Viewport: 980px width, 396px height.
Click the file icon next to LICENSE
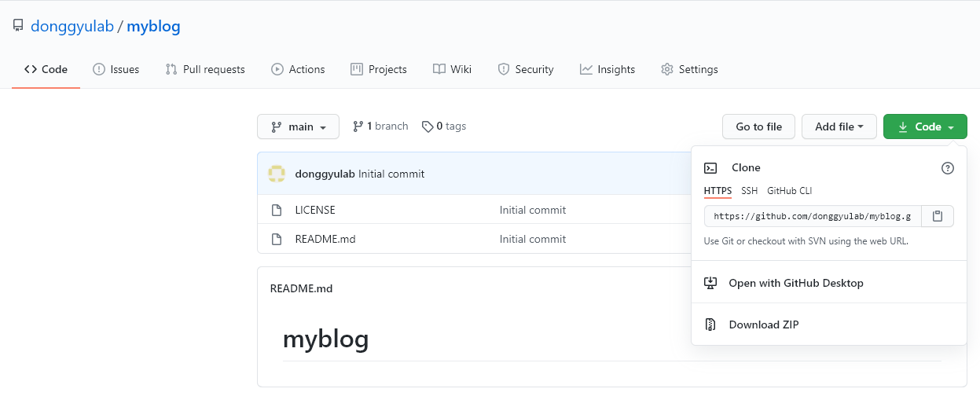tap(277, 210)
